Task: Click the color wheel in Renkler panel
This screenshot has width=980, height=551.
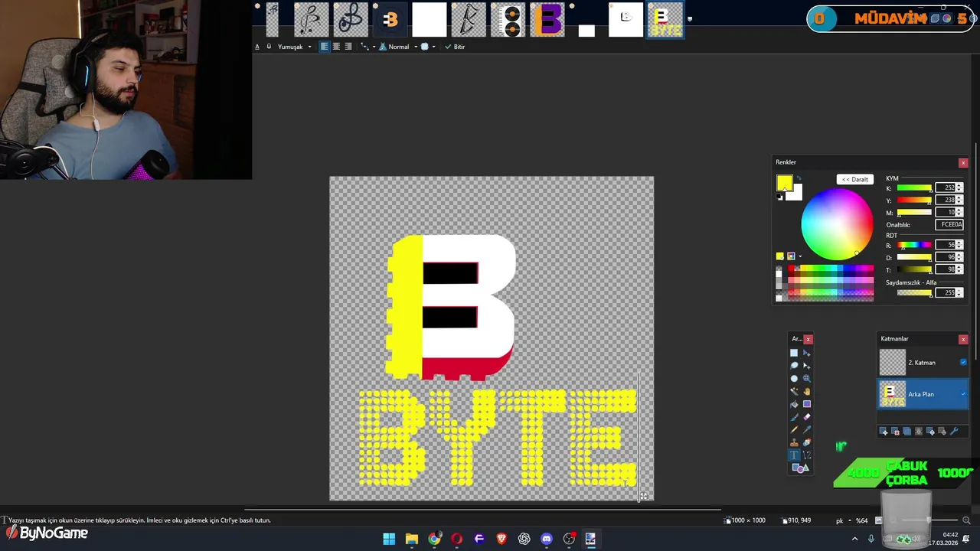Action: tap(837, 224)
